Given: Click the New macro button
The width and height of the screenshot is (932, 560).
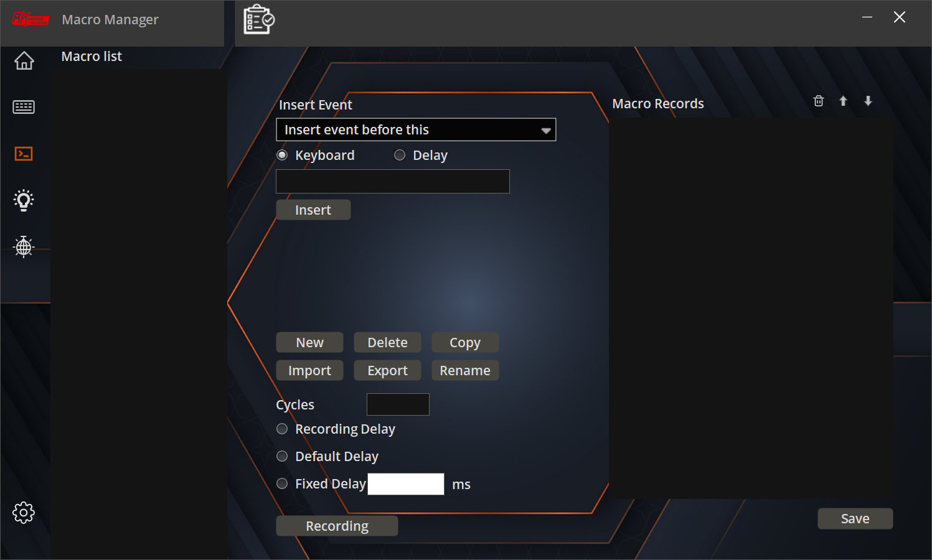Looking at the screenshot, I should point(309,343).
